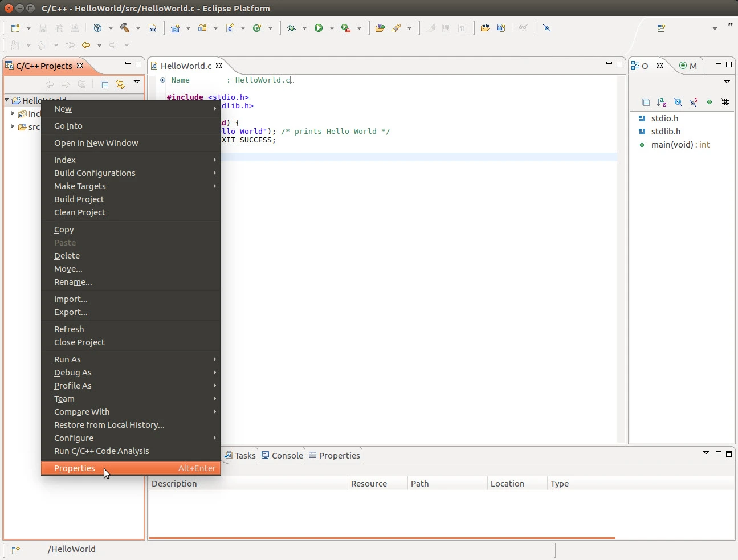738x560 pixels.
Task: Collapse all in the C/C++ Projects panel
Action: click(x=104, y=84)
